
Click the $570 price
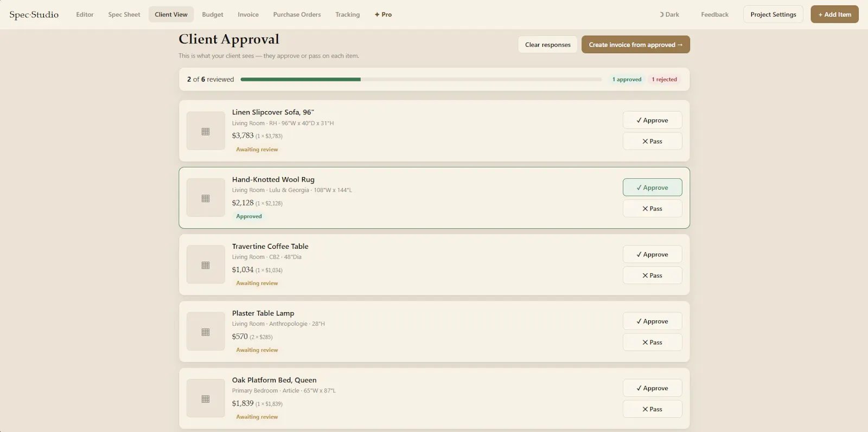pos(240,337)
